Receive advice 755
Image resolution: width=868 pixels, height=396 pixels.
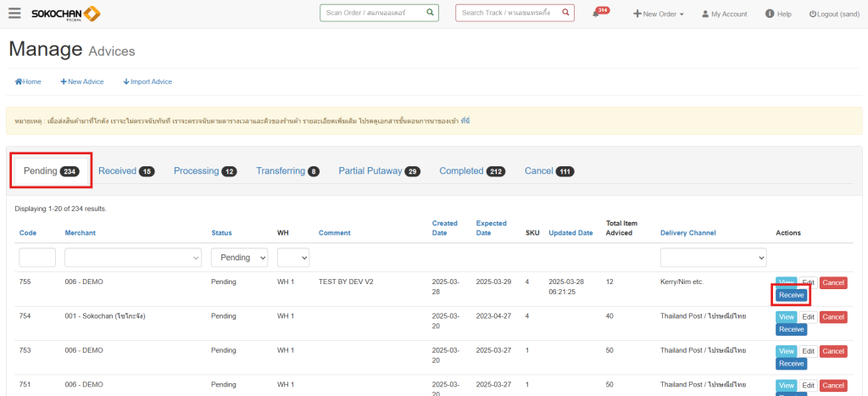[x=791, y=295]
